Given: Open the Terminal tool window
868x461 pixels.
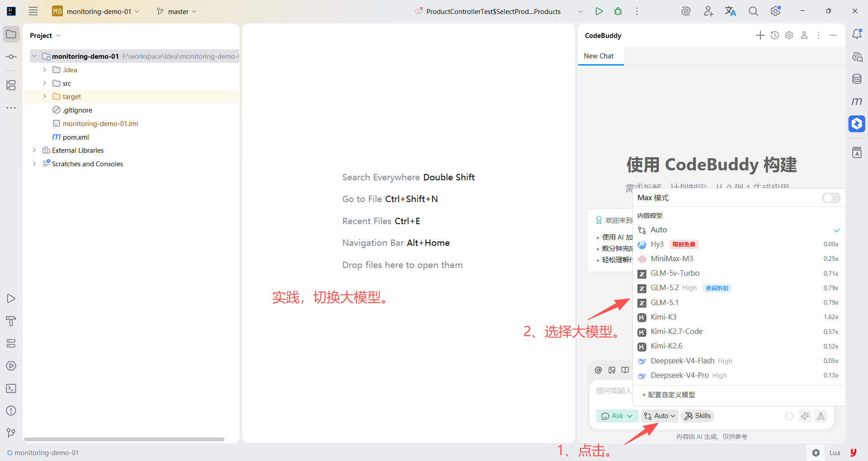Looking at the screenshot, I should [x=11, y=388].
